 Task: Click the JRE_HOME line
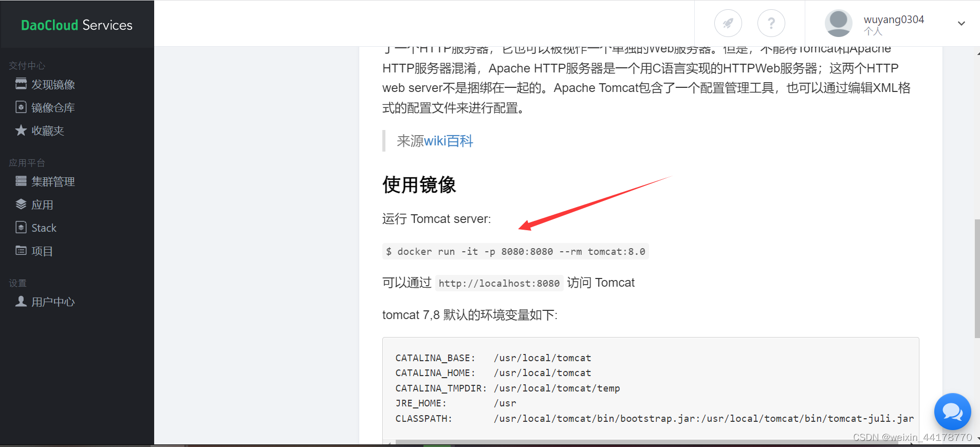(456, 403)
